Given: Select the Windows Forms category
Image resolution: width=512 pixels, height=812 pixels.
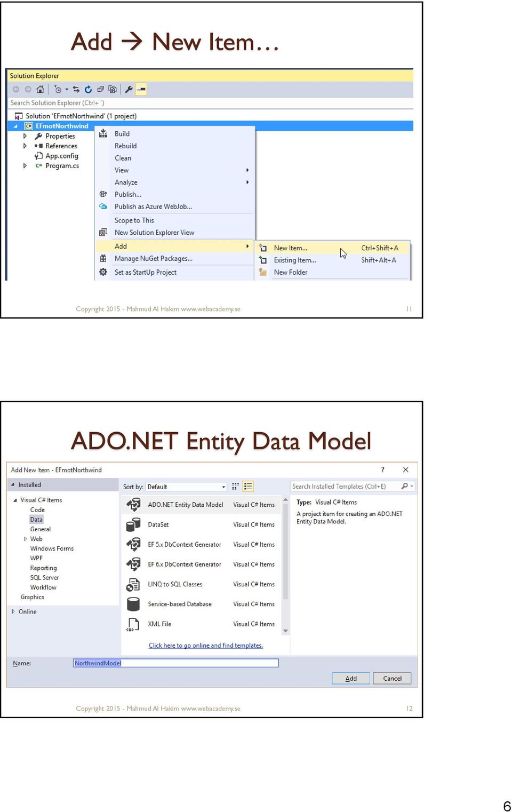Looking at the screenshot, I should (x=52, y=548).
